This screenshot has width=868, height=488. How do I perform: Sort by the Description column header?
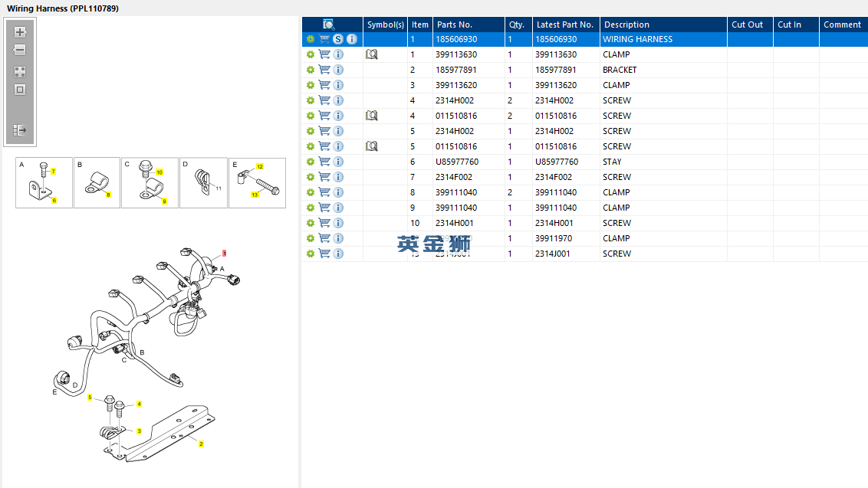pos(663,25)
